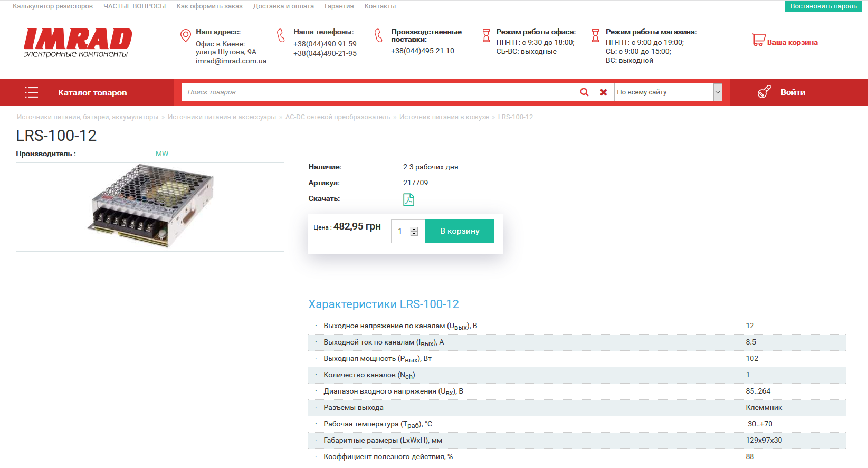Click the output current value 8.5
Viewport: 868px width, 468px height.
(751, 342)
